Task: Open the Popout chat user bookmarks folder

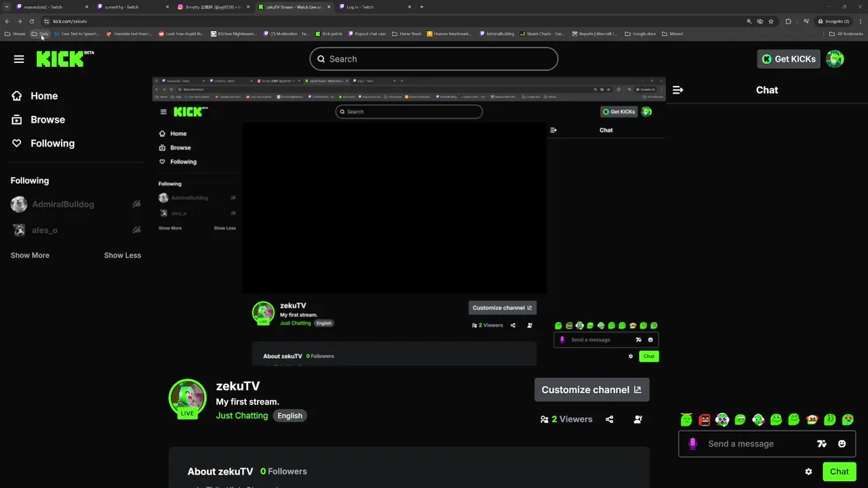Action: 367,34
